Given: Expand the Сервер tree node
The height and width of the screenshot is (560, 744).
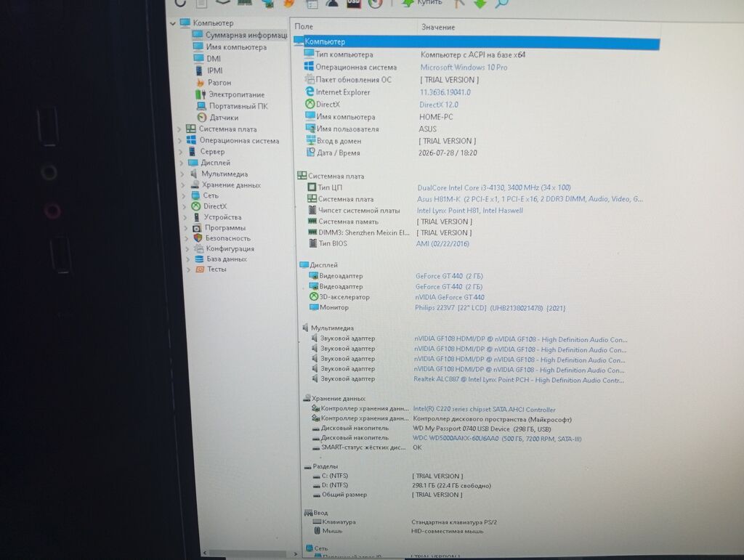Looking at the screenshot, I should [x=181, y=152].
